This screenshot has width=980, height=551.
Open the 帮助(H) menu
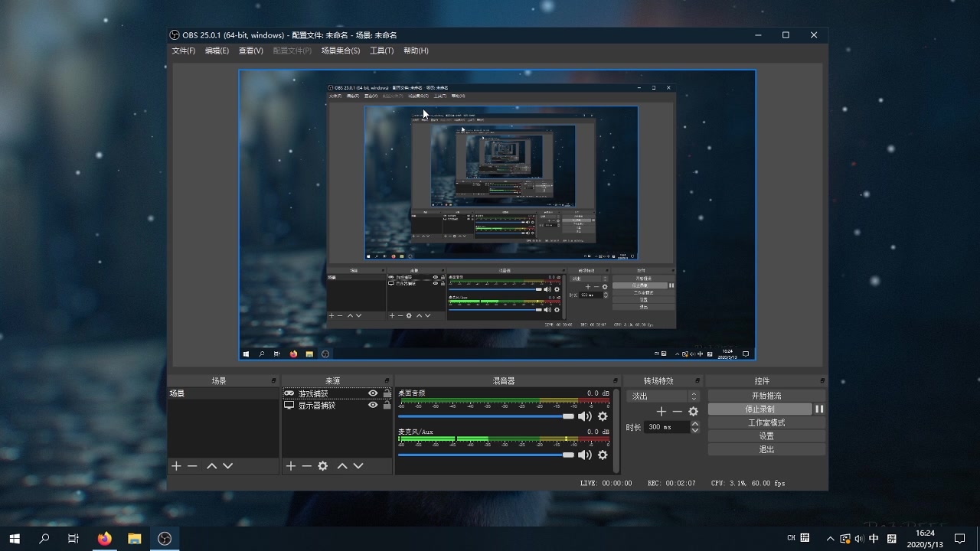point(414,51)
